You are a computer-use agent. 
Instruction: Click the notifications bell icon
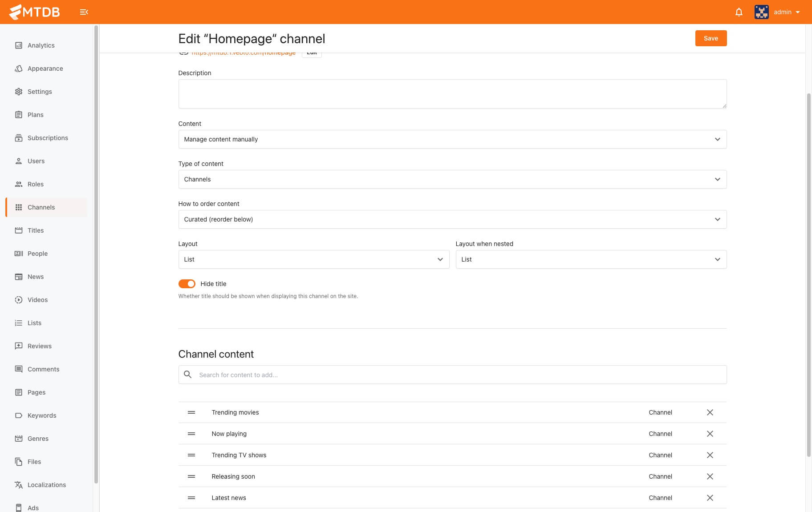pyautogui.click(x=739, y=12)
